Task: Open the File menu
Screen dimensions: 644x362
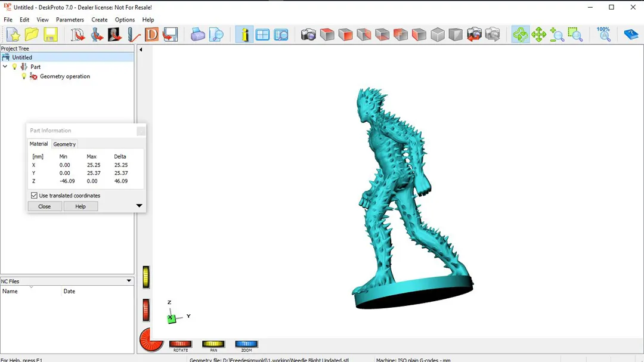Action: coord(8,20)
